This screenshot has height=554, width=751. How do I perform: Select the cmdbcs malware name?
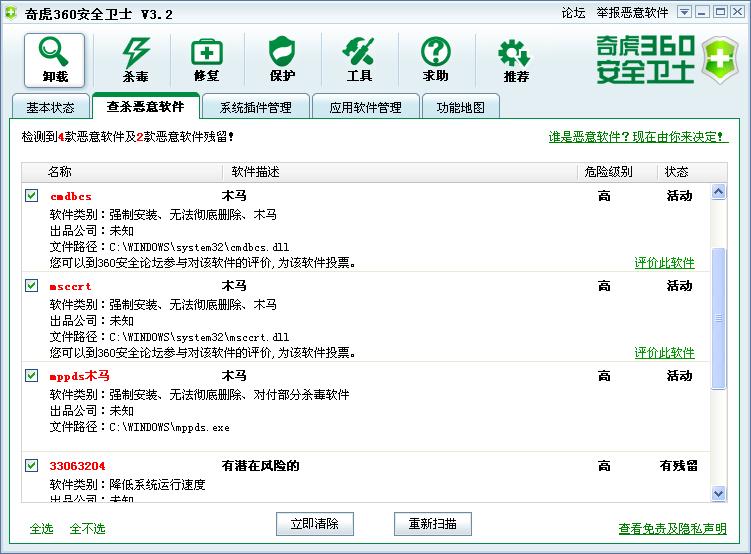click(71, 196)
